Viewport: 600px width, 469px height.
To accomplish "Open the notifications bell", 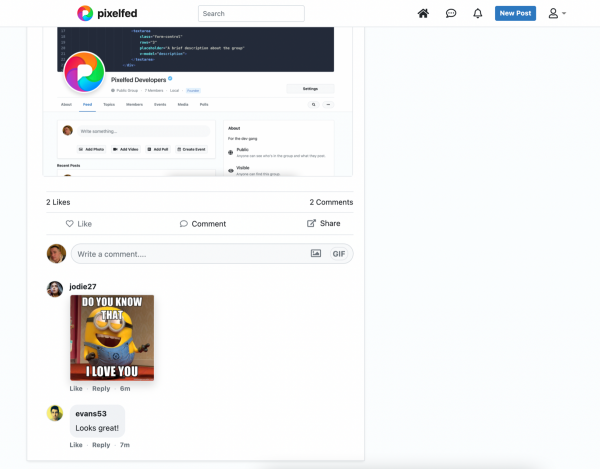I will 478,13.
